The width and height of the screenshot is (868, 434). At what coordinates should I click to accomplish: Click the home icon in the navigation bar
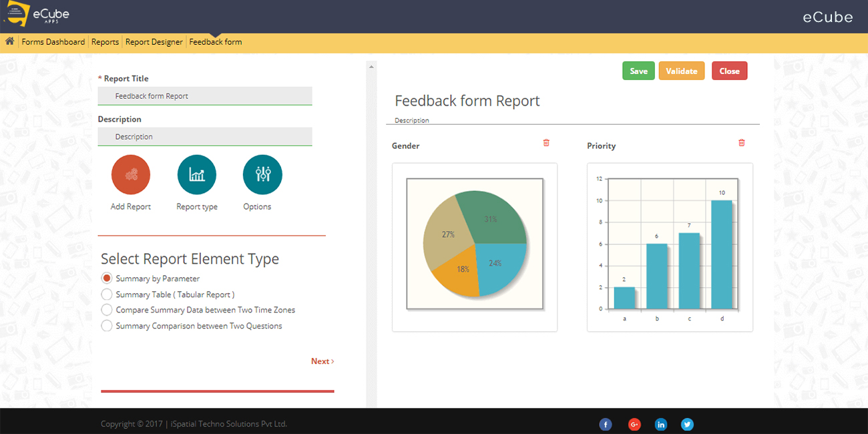9,41
